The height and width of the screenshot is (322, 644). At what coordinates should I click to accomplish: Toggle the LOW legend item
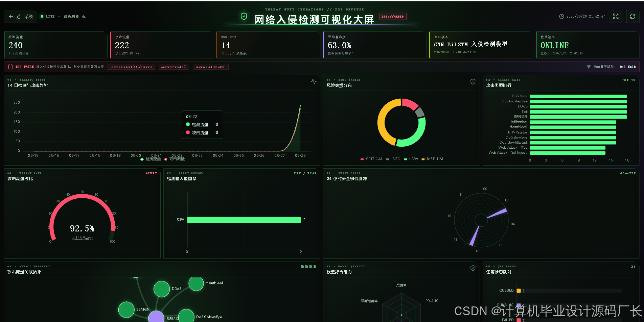[x=411, y=159]
